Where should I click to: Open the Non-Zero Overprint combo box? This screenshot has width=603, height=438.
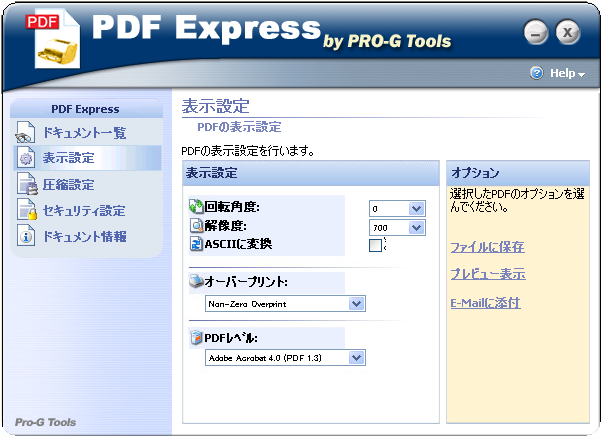285,304
